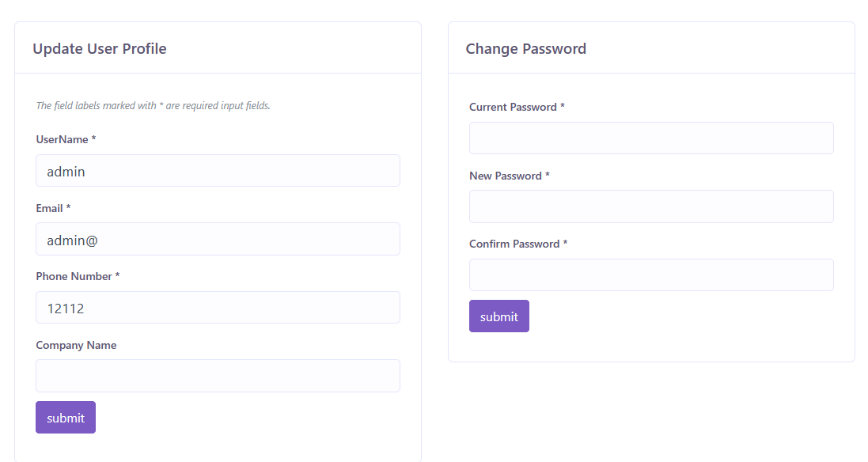Image resolution: width=868 pixels, height=462 pixels.
Task: Click the New Password label
Action: [506, 176]
